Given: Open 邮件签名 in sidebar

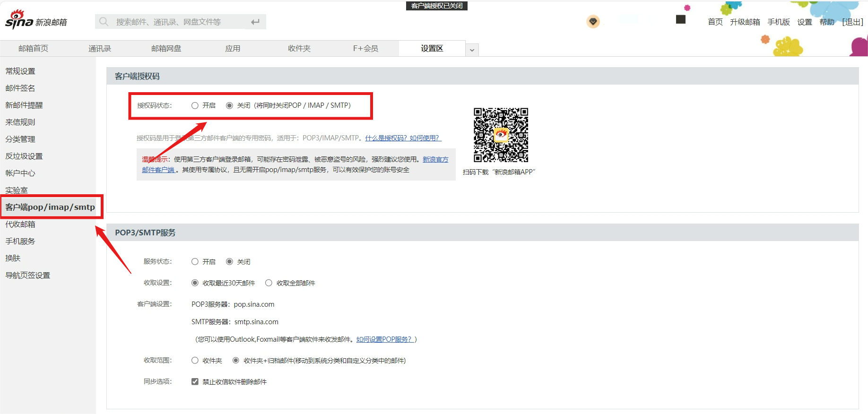Looking at the screenshot, I should [x=20, y=88].
